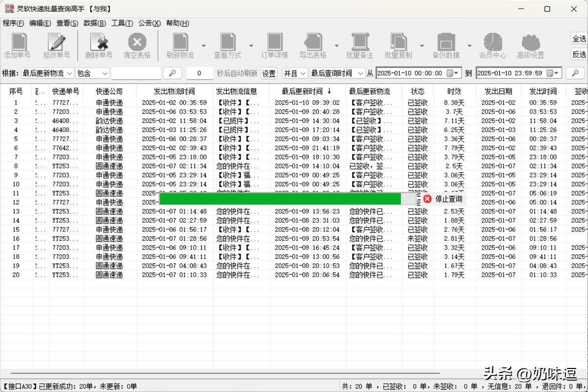Click the 批量备注 (batch remark) icon

pyautogui.click(x=359, y=45)
